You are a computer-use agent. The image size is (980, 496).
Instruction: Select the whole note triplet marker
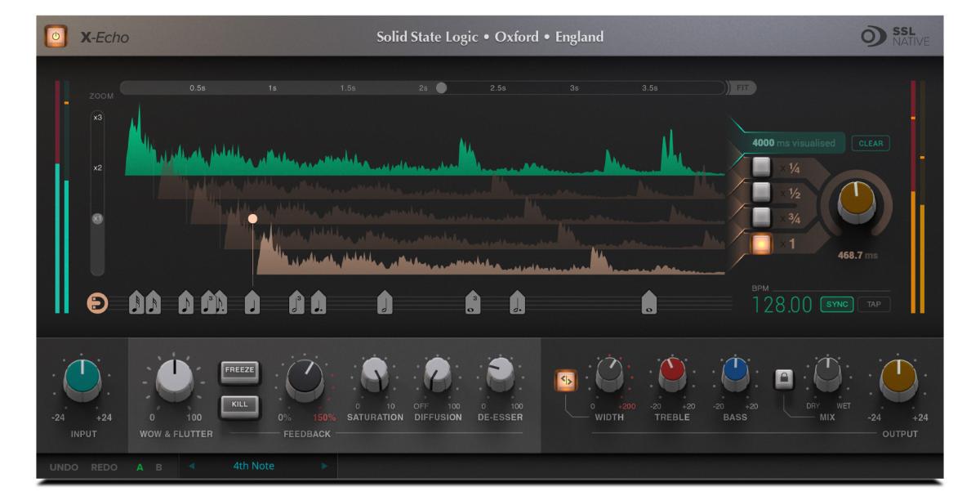click(x=472, y=303)
